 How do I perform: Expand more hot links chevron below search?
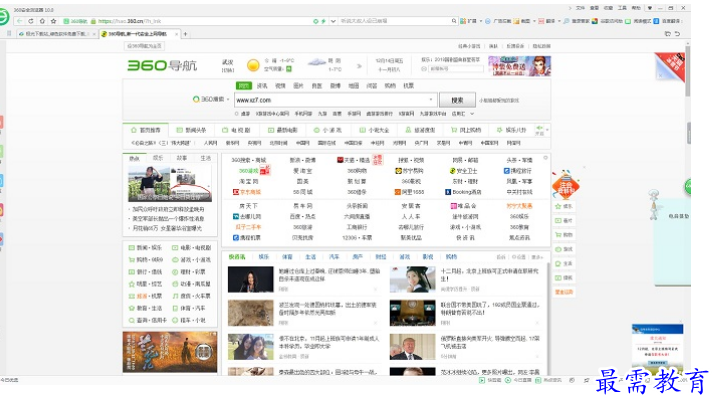click(472, 113)
